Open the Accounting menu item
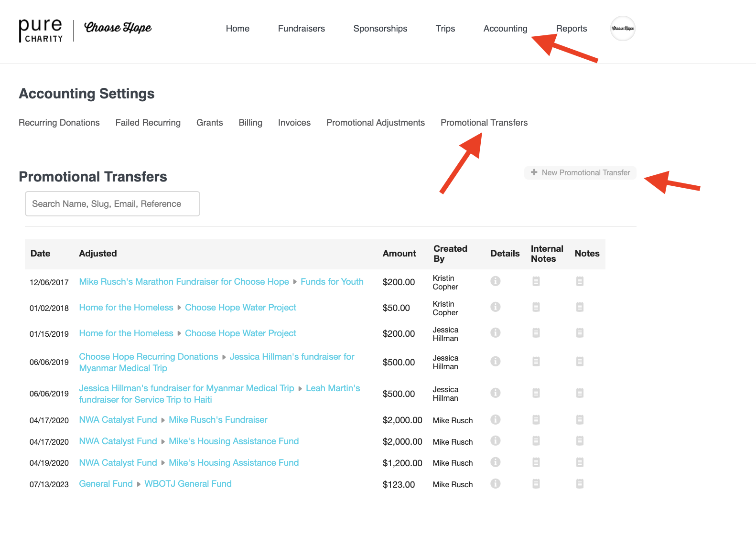The image size is (756, 534). tap(505, 29)
